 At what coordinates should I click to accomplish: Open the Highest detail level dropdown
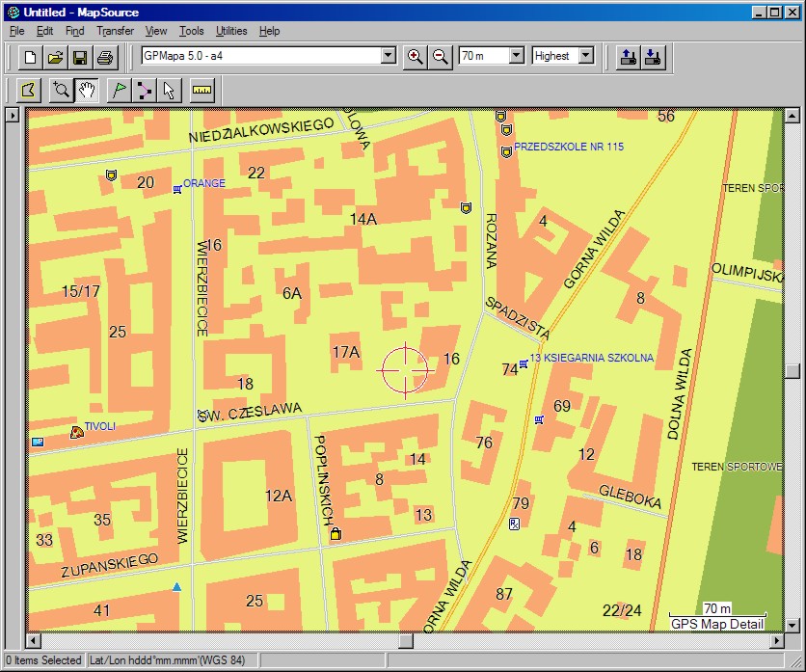[x=585, y=56]
